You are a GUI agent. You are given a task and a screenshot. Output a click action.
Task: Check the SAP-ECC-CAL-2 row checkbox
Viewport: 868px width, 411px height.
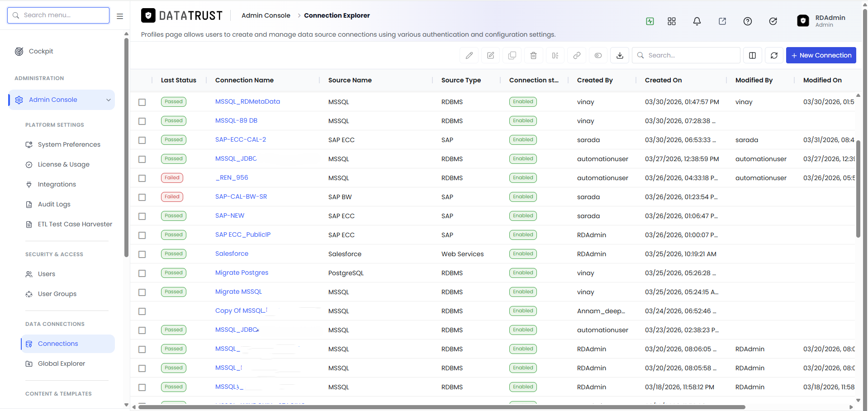[142, 140]
